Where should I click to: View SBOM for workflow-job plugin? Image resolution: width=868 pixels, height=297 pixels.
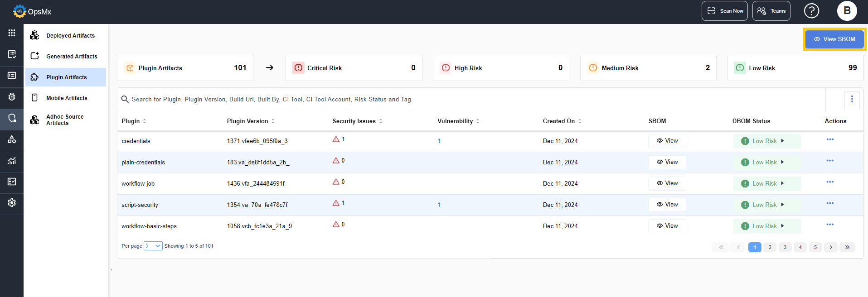point(667,183)
